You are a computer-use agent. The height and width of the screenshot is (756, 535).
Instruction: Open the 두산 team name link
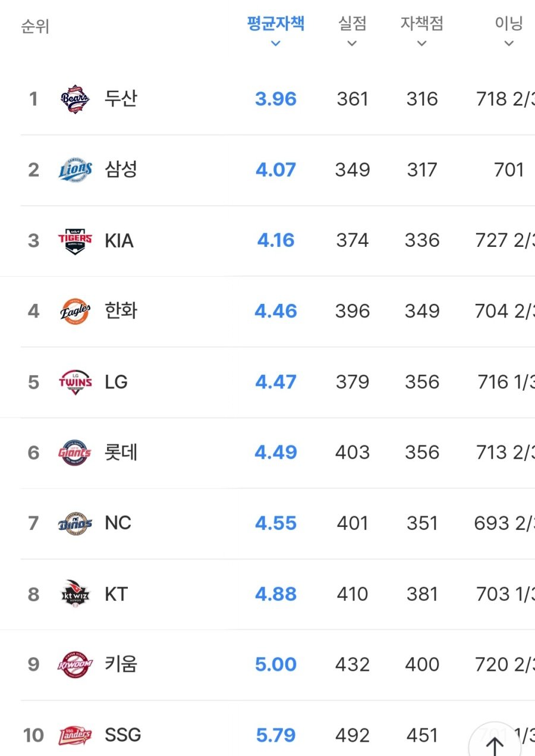point(121,98)
